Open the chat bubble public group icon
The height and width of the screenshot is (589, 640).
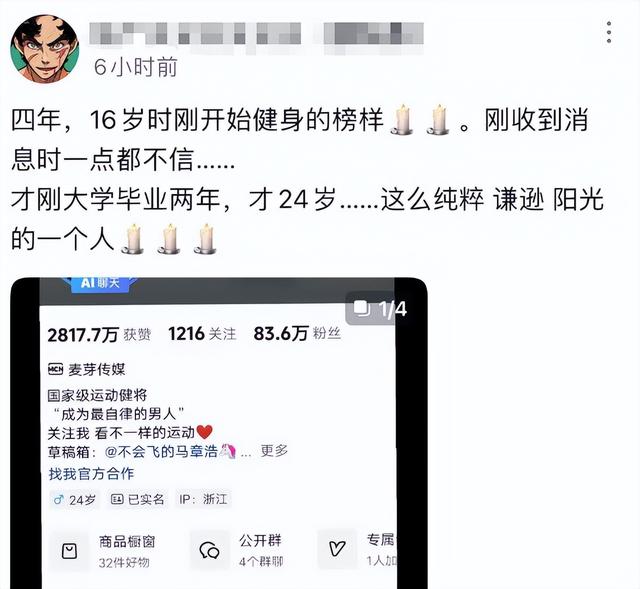pos(209,550)
